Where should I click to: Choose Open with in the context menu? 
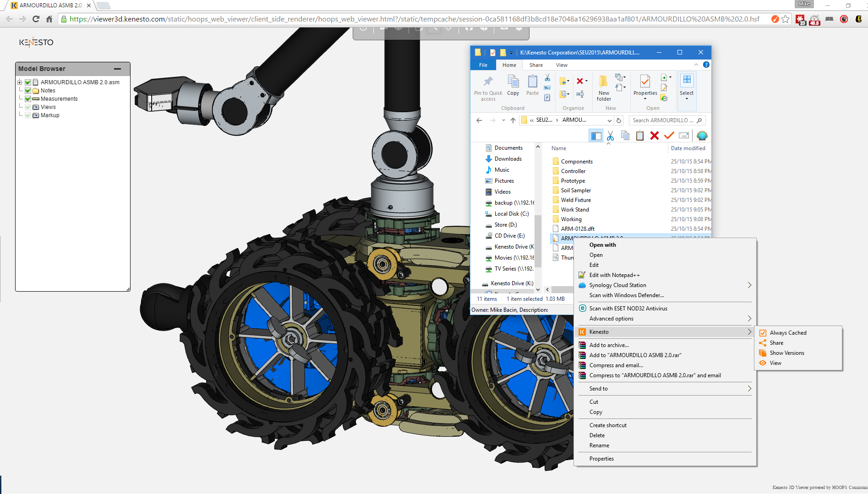tap(603, 245)
